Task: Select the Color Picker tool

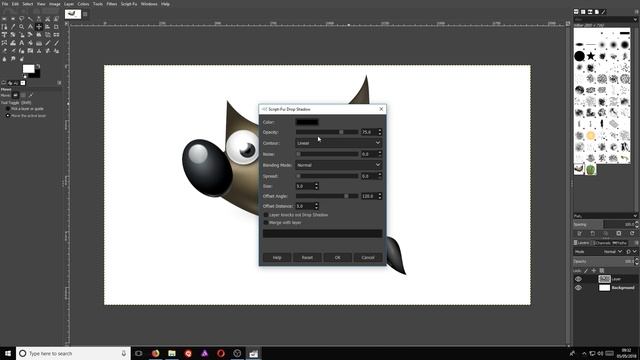Action: 13,27
